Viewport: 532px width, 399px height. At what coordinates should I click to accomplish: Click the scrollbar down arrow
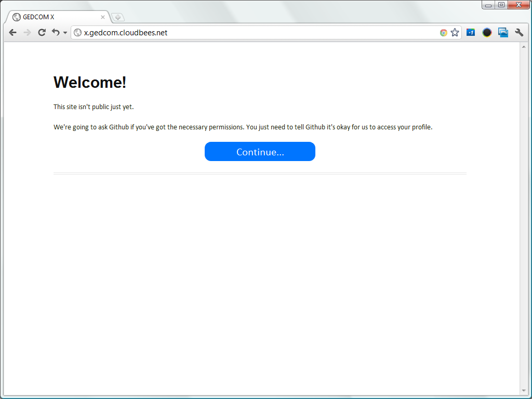coord(524,391)
